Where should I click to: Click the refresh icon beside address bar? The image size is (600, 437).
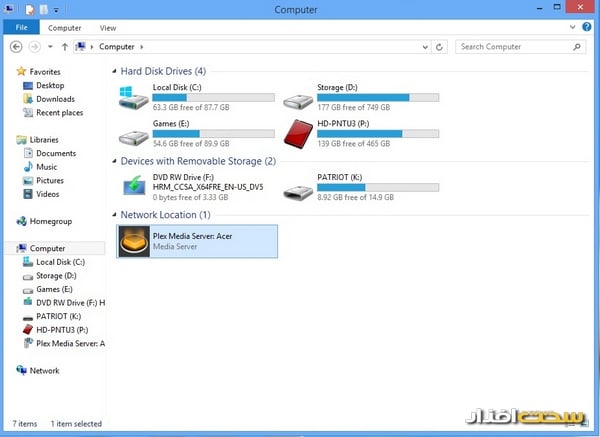[443, 46]
